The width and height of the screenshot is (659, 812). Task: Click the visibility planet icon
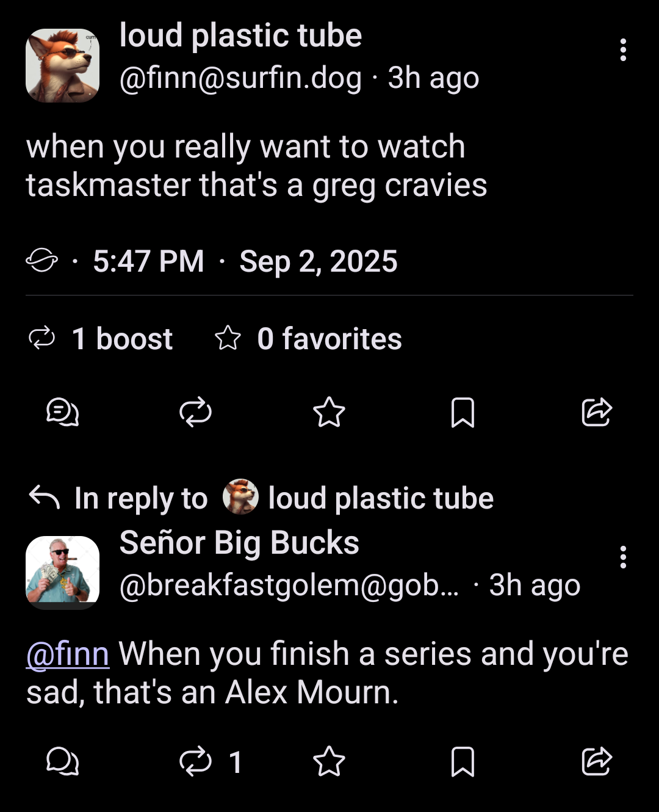click(41, 261)
